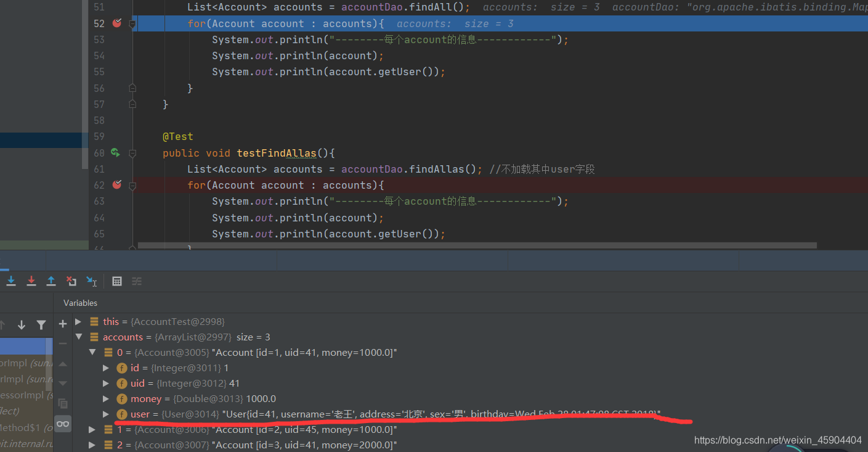This screenshot has width=868, height=452.
Task: Toggle the Show Watches glasses icon
Action: [x=63, y=424]
